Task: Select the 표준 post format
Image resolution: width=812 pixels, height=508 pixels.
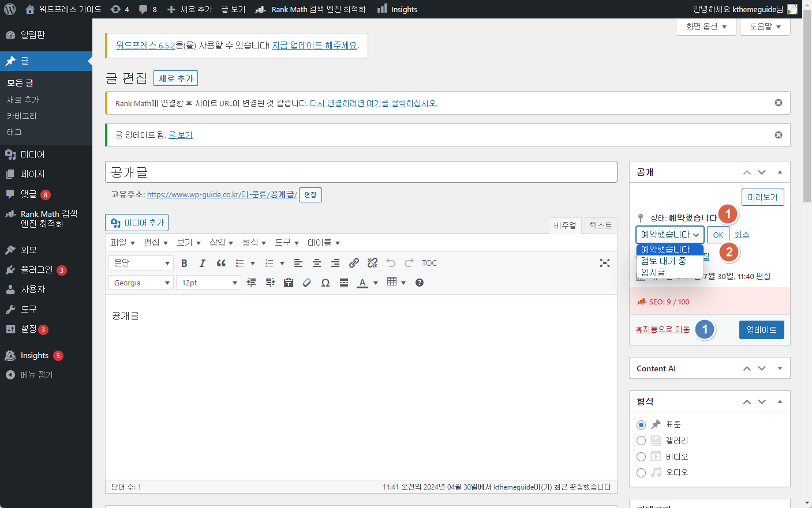Action: click(641, 425)
